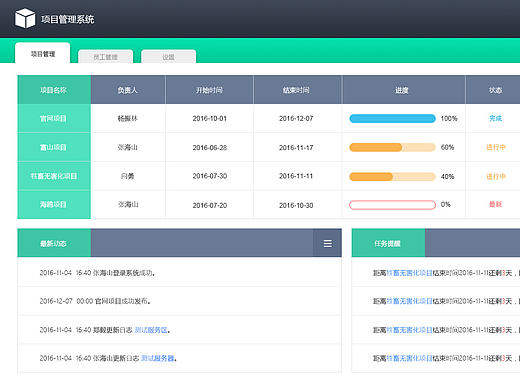
Task: Switch to the 员工管理 tab
Action: (105, 57)
